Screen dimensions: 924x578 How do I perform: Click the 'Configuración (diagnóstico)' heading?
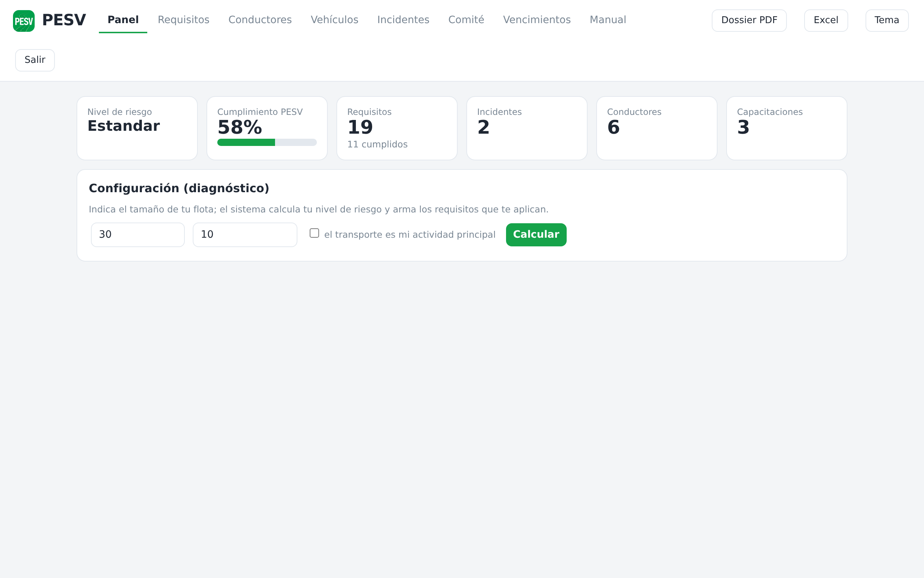(x=179, y=189)
